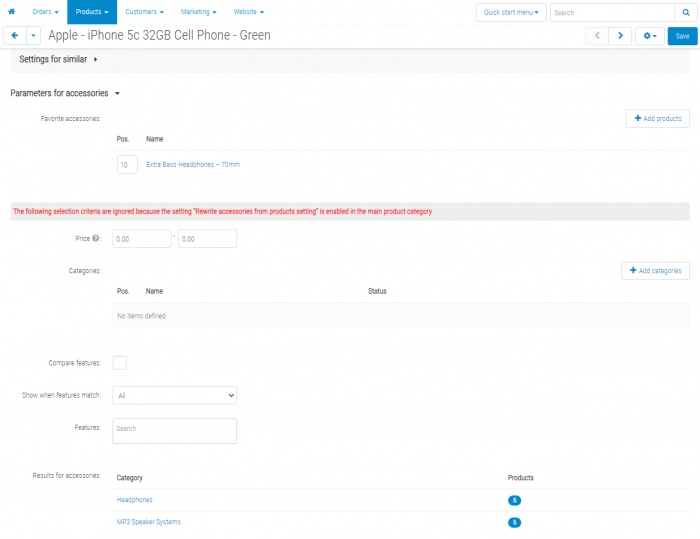Click the maximum Price field
The image size is (700, 539).
(x=207, y=238)
